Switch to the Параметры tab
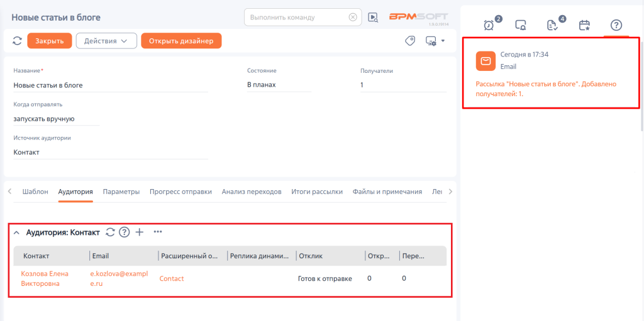 click(121, 192)
